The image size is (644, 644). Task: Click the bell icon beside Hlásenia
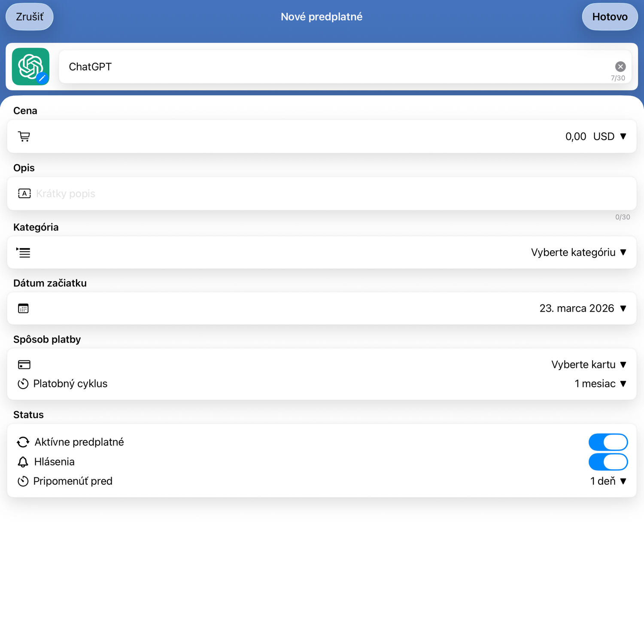coord(23,462)
